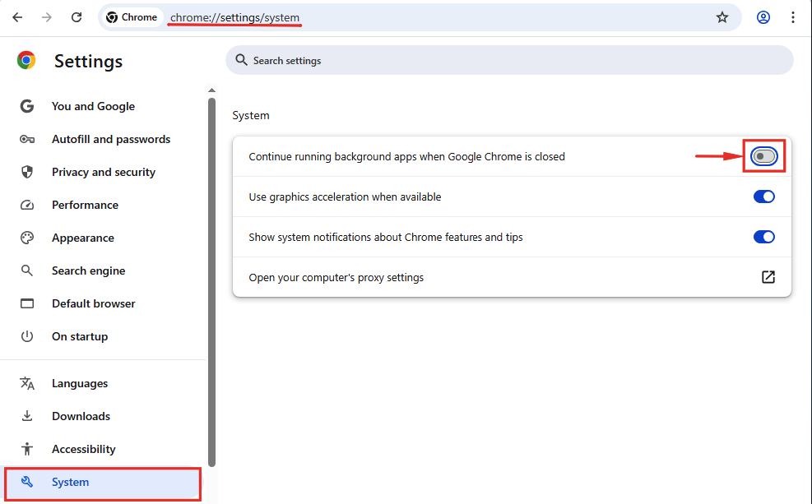Select Search engine in sidebar

(88, 270)
